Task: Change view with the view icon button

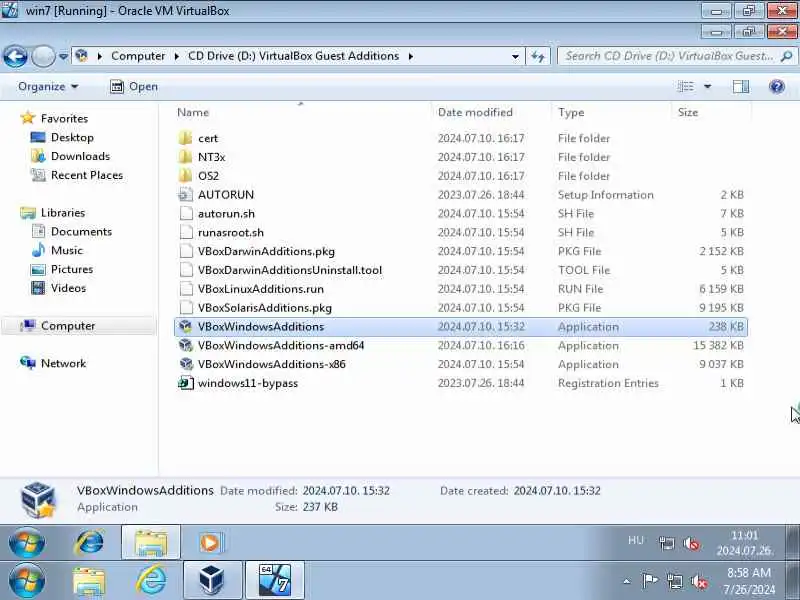Action: [x=685, y=87]
